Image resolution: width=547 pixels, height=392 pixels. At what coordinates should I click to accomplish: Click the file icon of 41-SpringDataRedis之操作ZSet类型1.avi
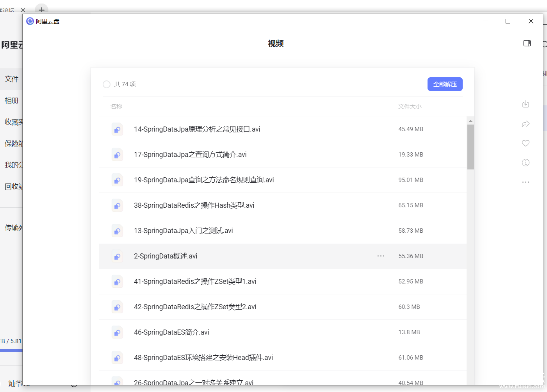tap(117, 282)
